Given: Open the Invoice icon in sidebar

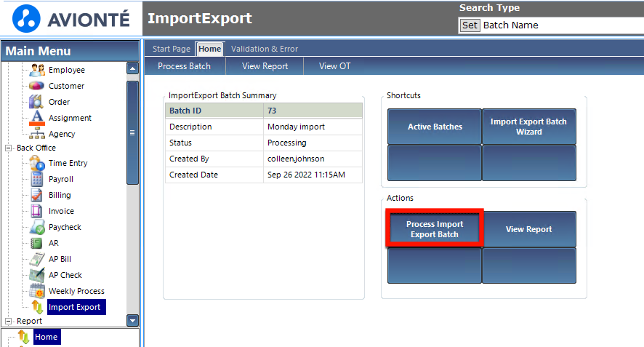Looking at the screenshot, I should tap(37, 211).
